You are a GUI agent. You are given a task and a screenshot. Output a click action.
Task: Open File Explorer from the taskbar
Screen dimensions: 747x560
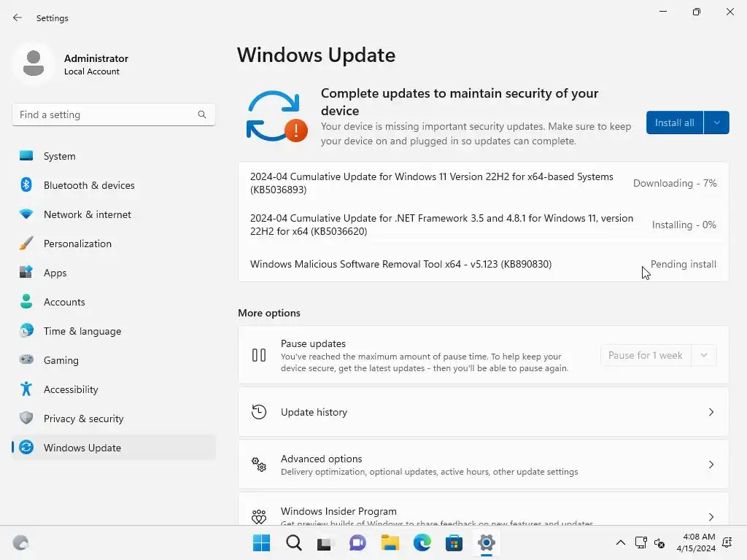tap(390, 542)
